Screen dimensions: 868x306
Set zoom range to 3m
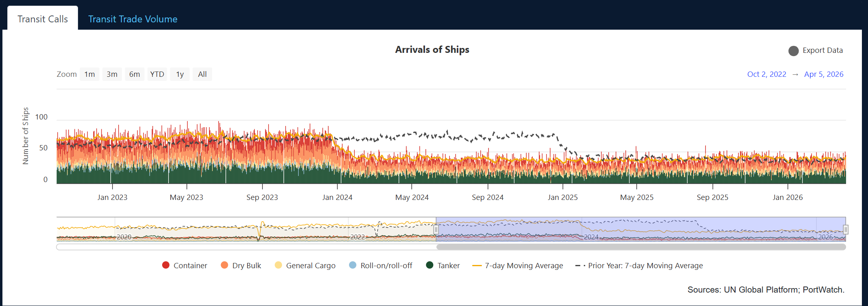pyautogui.click(x=112, y=74)
